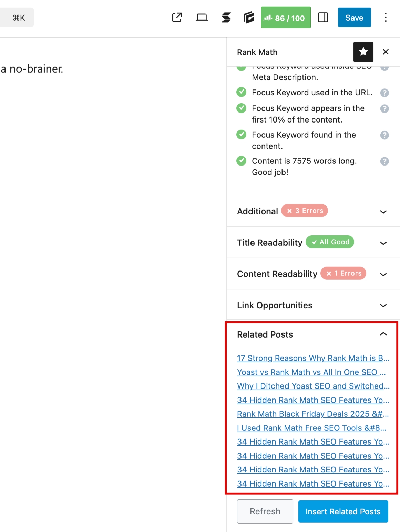
Task: Click the checkmark beside content length check
Action: pyautogui.click(x=241, y=161)
